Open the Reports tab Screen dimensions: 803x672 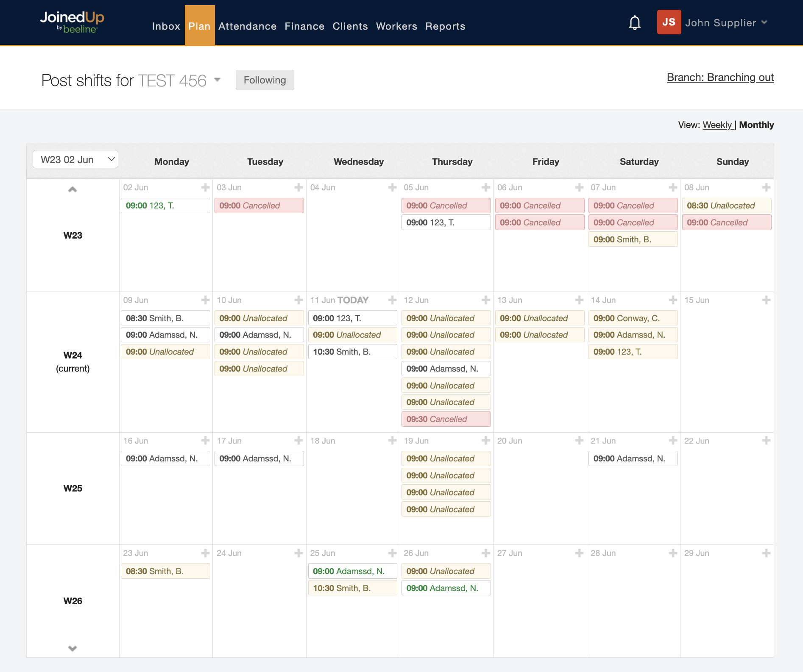[445, 26]
